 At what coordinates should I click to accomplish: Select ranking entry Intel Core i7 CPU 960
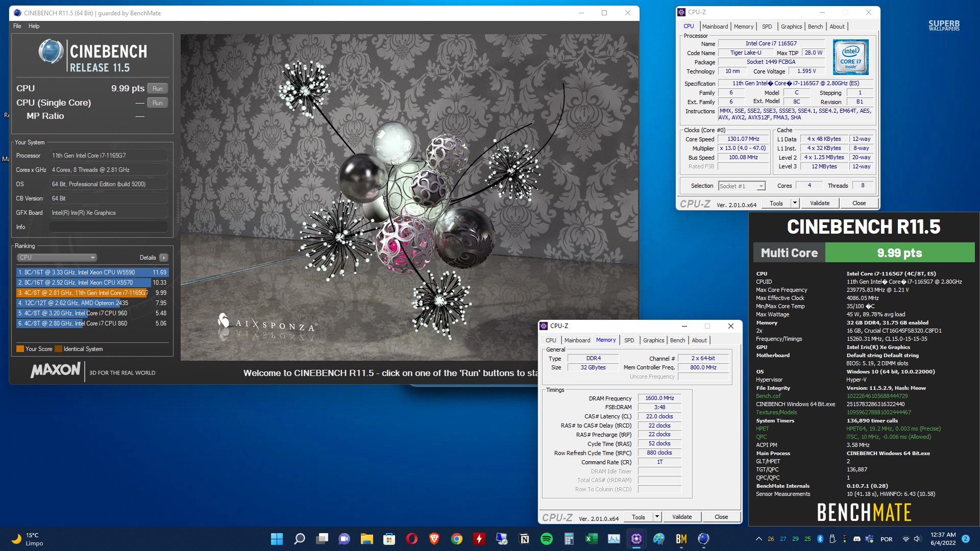click(92, 313)
